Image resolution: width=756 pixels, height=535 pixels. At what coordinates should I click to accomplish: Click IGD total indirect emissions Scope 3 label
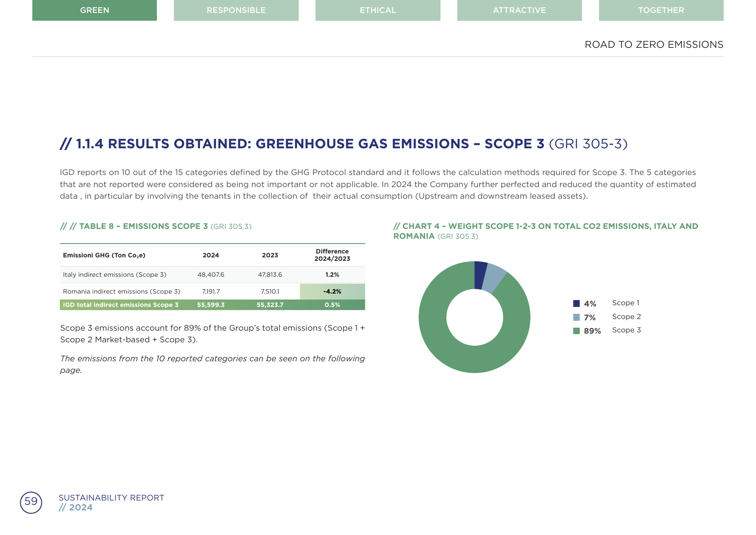click(x=121, y=305)
